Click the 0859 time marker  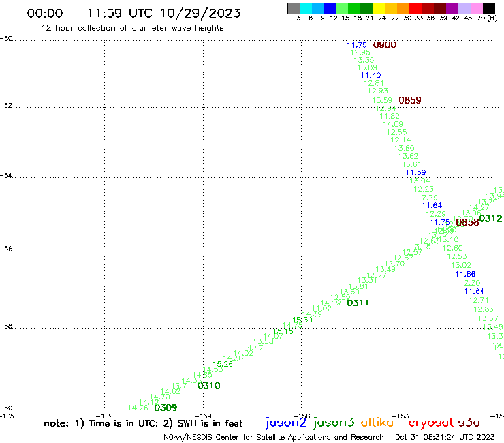pyautogui.click(x=410, y=100)
